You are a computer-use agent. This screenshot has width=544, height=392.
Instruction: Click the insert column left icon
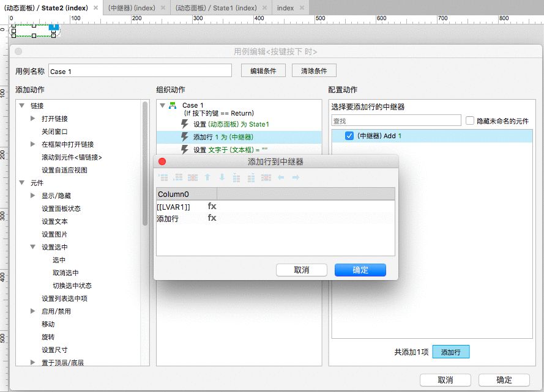pos(237,177)
